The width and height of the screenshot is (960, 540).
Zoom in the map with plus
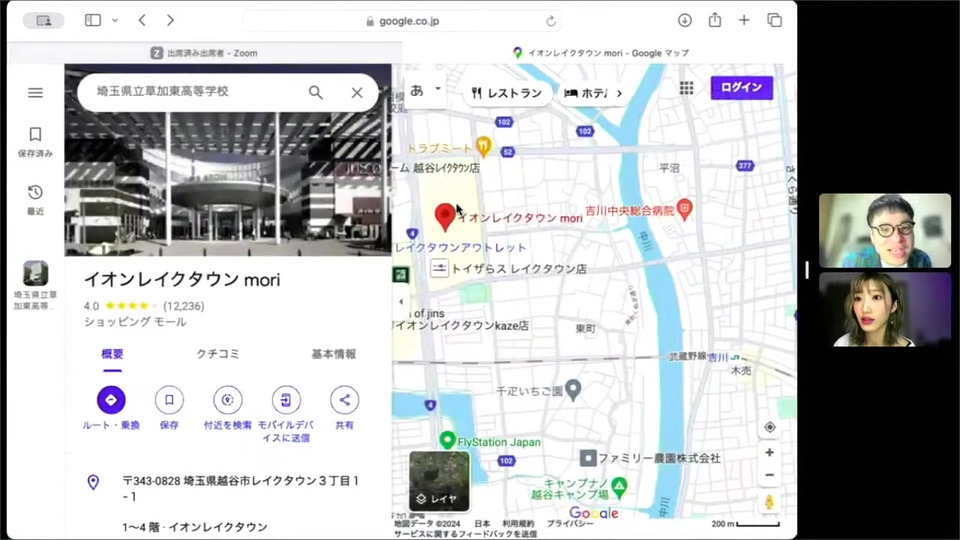(x=770, y=452)
